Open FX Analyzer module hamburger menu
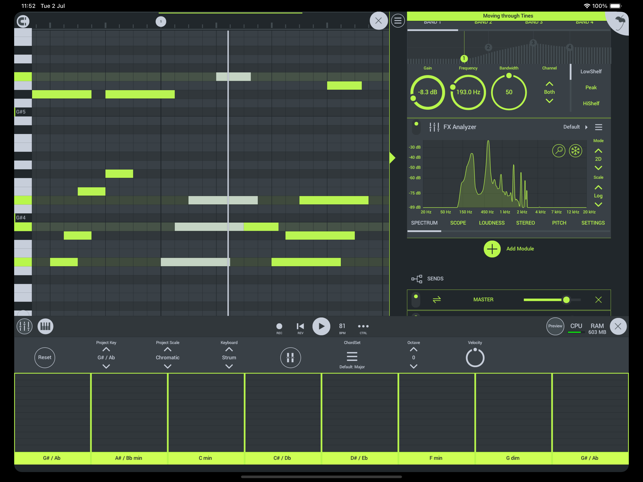 pos(599,127)
